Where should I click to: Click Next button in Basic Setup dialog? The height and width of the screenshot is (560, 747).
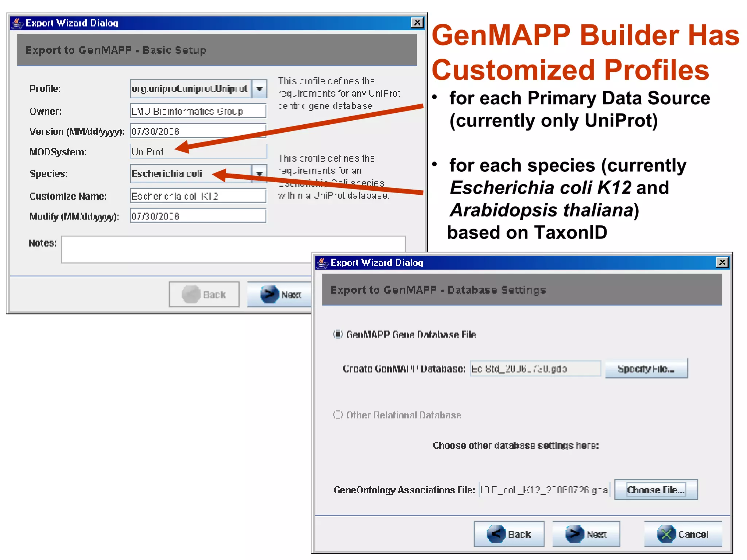pos(279,294)
